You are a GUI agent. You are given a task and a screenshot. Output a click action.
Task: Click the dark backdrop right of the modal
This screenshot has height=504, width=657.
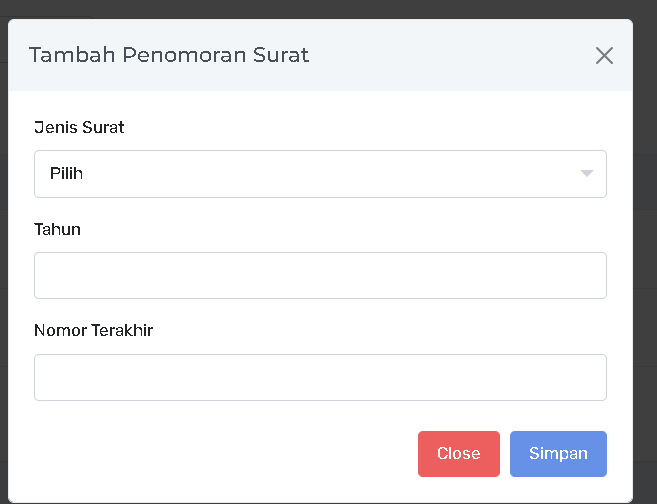pos(645,250)
